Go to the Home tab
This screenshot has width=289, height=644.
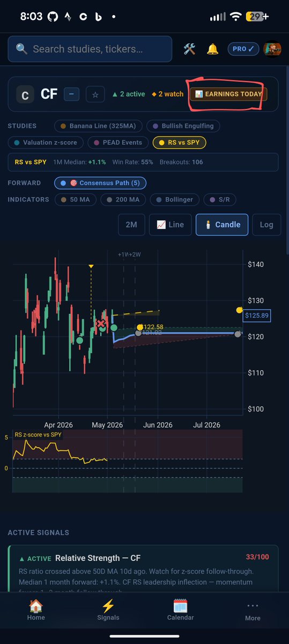click(36, 610)
